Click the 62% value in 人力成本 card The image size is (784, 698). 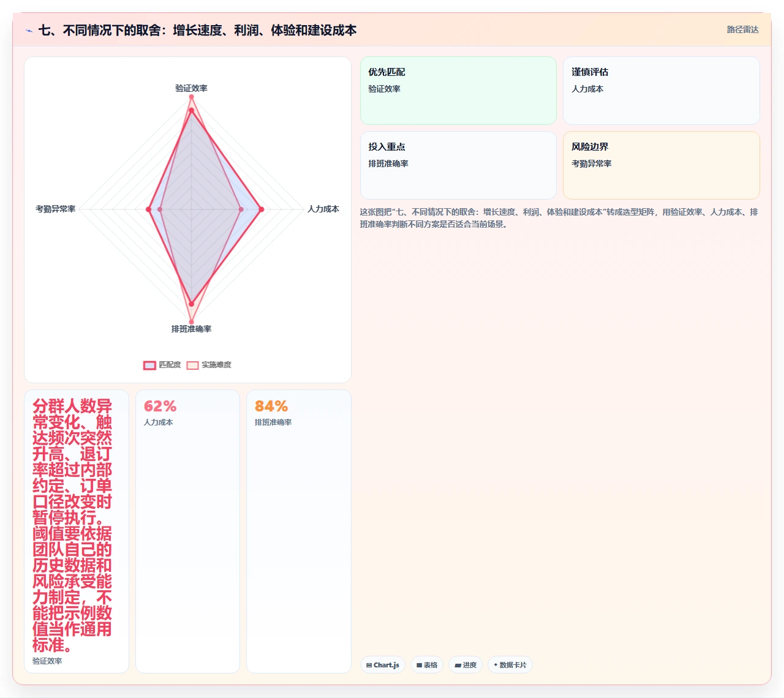click(x=160, y=406)
